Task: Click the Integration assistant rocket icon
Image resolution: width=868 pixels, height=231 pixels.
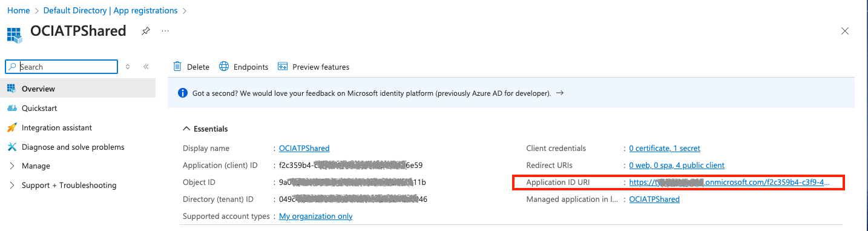Action: click(x=12, y=127)
